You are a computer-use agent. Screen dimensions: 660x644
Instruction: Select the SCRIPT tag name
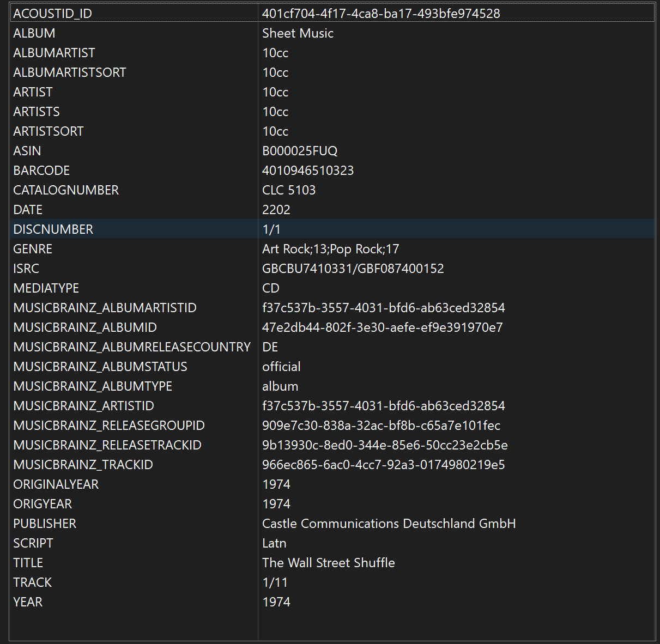tap(33, 543)
